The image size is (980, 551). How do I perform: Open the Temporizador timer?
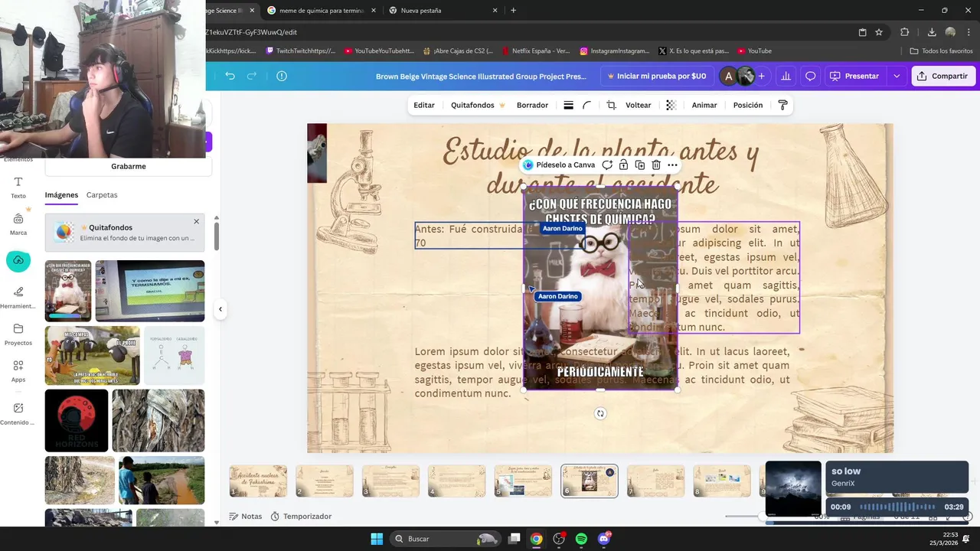coord(301,517)
